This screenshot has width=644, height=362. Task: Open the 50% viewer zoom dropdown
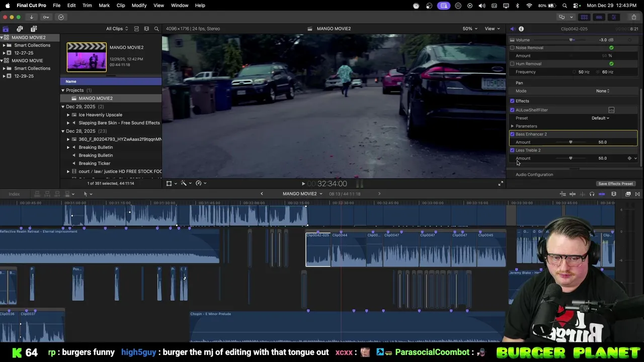[470, 29]
